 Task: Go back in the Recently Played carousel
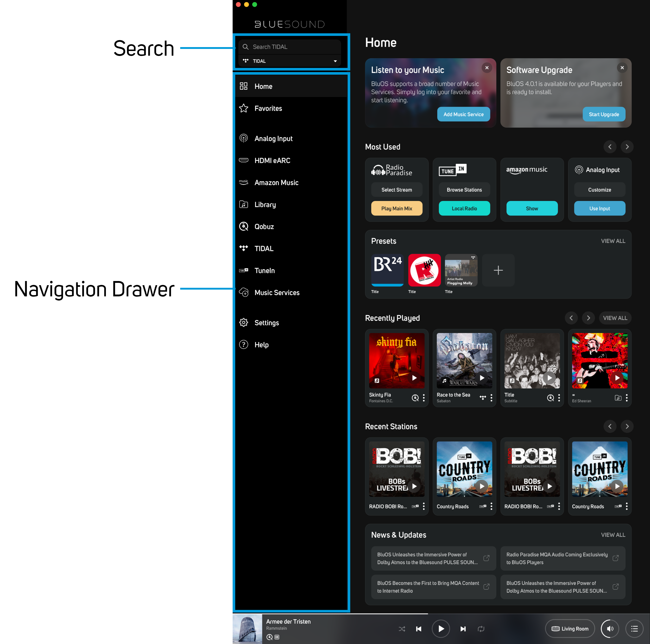pyautogui.click(x=571, y=318)
